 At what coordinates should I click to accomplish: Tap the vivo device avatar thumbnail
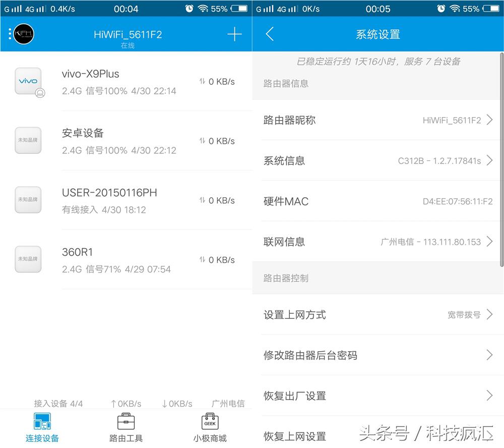coord(28,81)
